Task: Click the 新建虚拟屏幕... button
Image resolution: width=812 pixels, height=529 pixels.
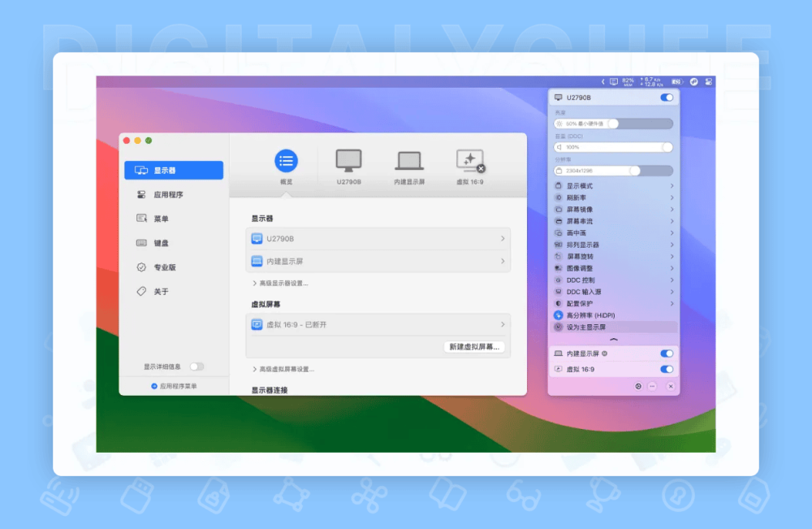Action: tap(474, 347)
